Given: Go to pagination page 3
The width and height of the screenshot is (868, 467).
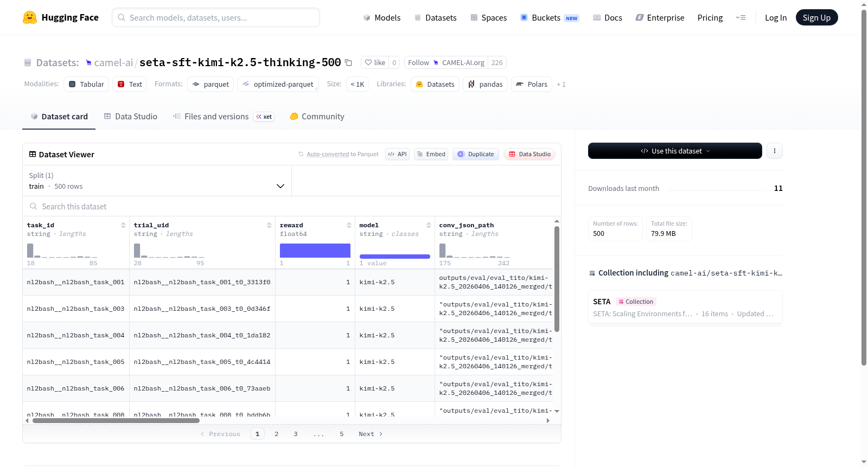Looking at the screenshot, I should click(x=296, y=434).
